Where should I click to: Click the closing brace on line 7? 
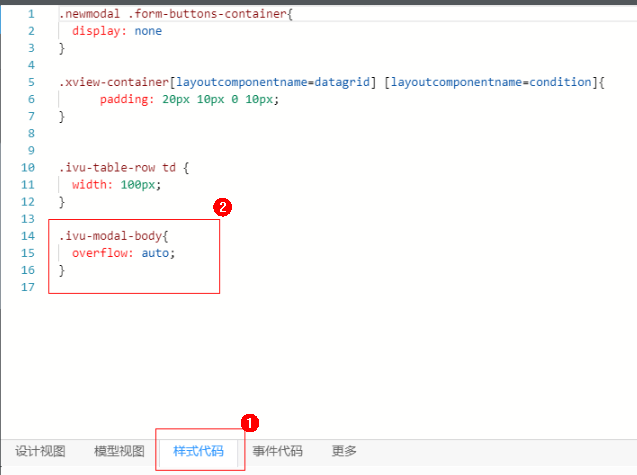62,117
